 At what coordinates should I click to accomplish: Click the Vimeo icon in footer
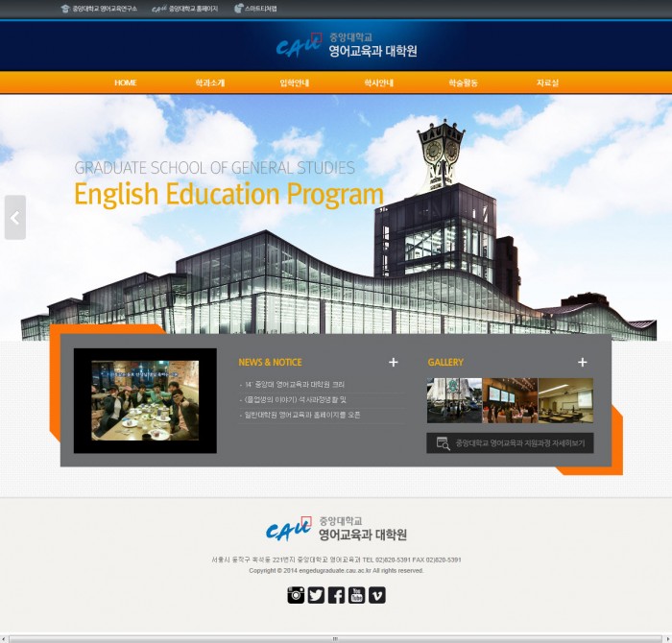click(376, 595)
